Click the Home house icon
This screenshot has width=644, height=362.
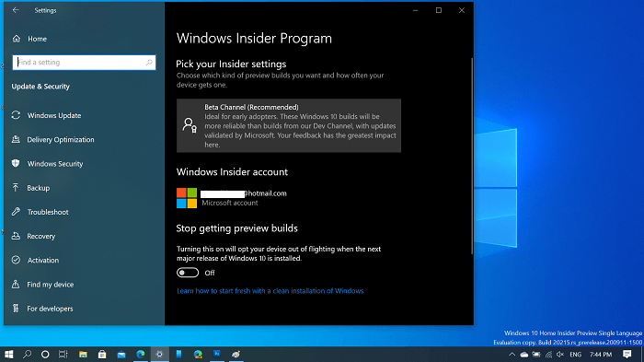[x=17, y=39]
